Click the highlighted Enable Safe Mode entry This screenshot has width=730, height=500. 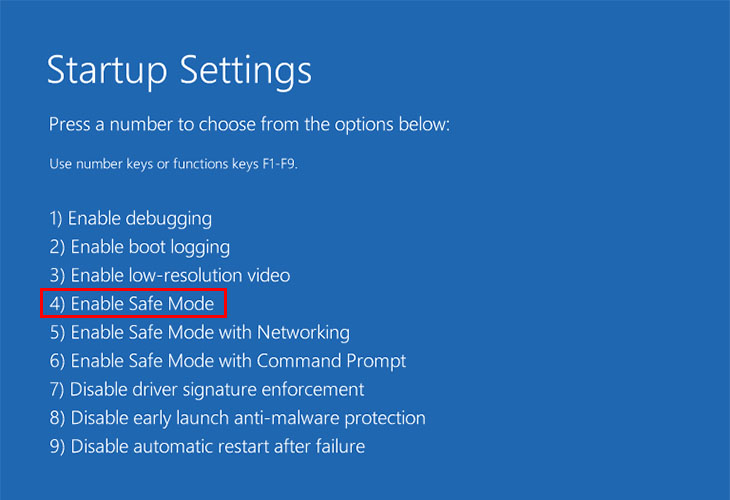(x=132, y=304)
